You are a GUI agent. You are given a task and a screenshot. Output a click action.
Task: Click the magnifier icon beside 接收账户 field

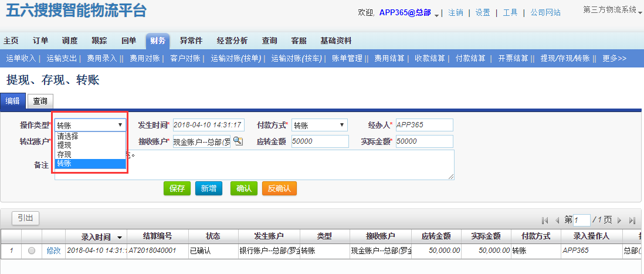(238, 141)
